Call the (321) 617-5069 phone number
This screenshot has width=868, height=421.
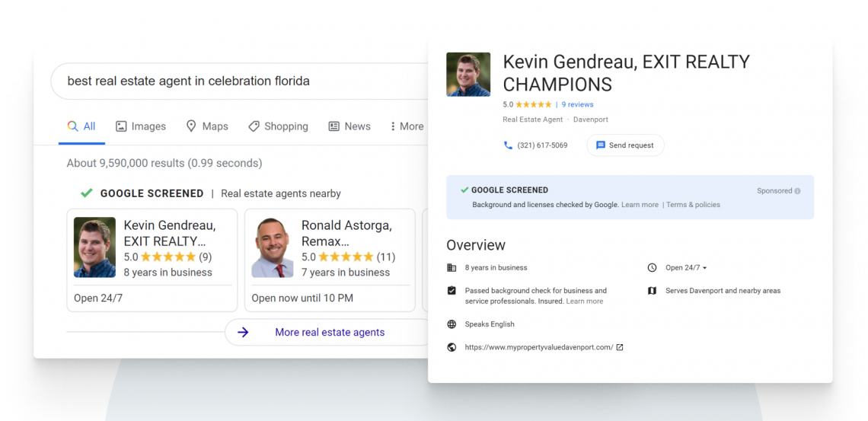tap(542, 145)
